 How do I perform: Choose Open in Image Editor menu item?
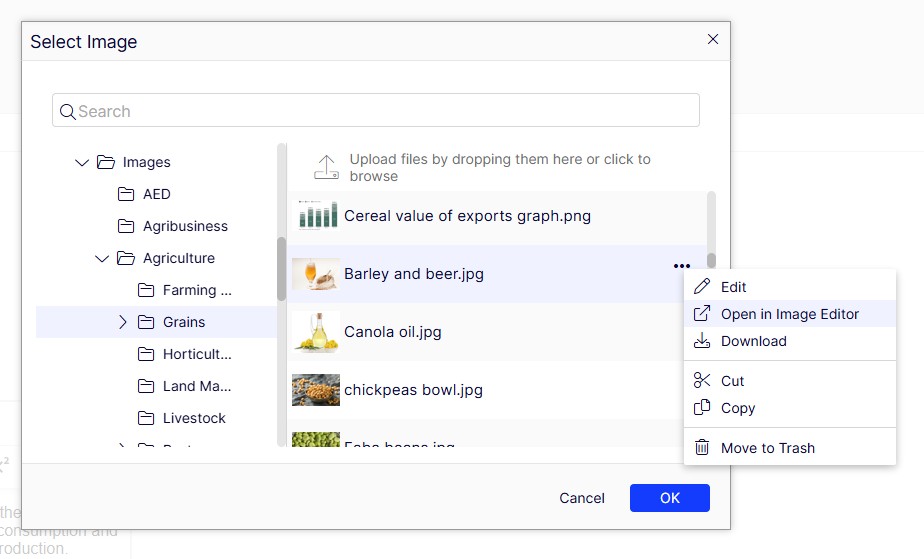(789, 314)
